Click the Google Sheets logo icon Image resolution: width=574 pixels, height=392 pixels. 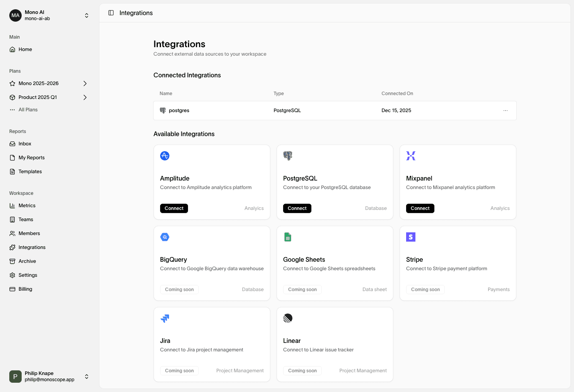[x=288, y=237]
